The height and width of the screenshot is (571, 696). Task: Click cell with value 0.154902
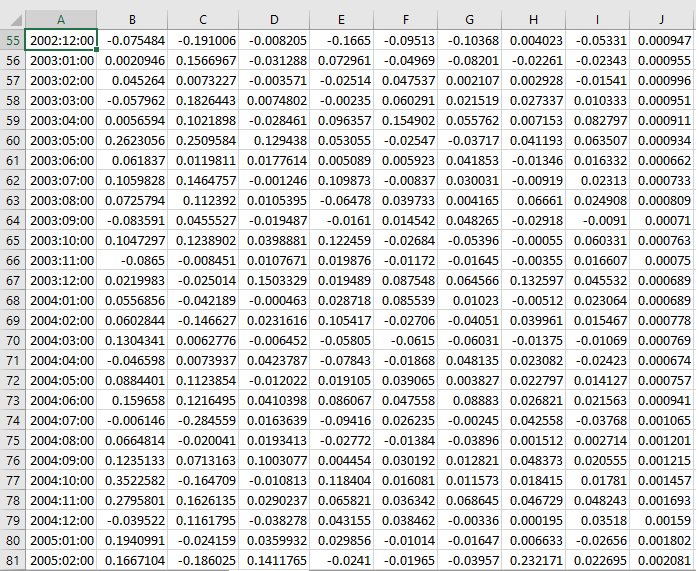point(405,120)
